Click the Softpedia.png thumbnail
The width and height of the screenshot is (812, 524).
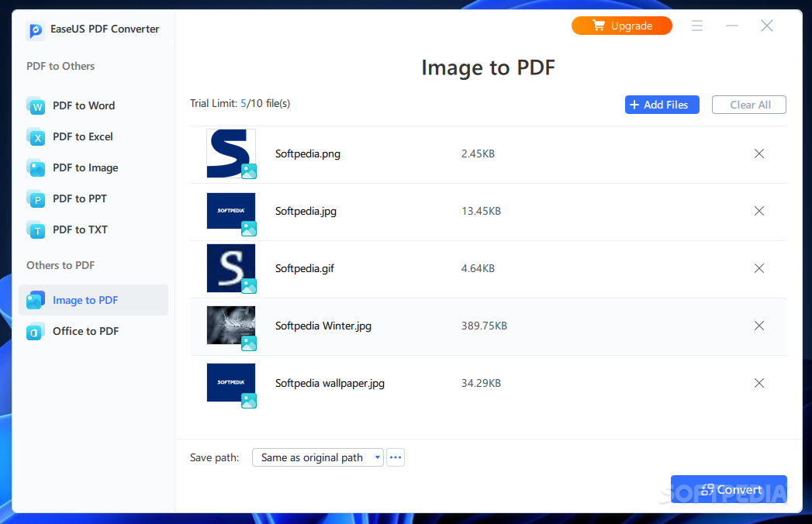(231, 153)
